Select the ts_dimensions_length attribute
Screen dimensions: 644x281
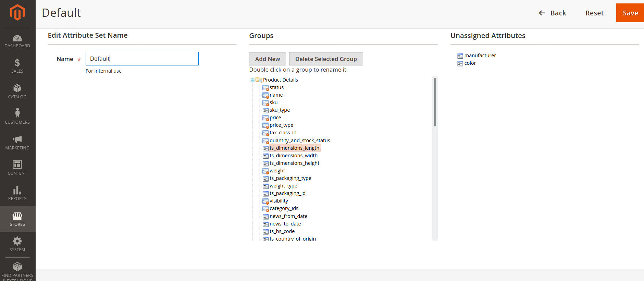(x=294, y=148)
